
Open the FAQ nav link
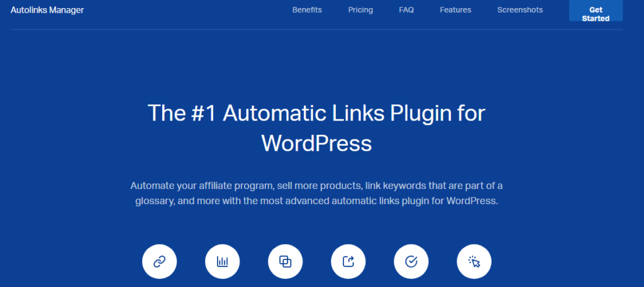point(406,10)
